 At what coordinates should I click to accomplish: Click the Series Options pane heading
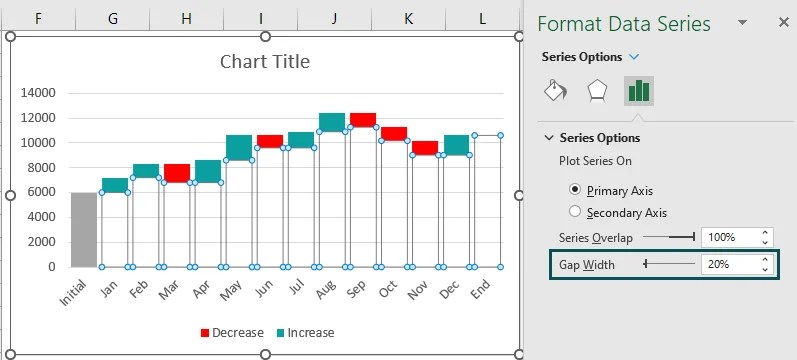(x=581, y=57)
